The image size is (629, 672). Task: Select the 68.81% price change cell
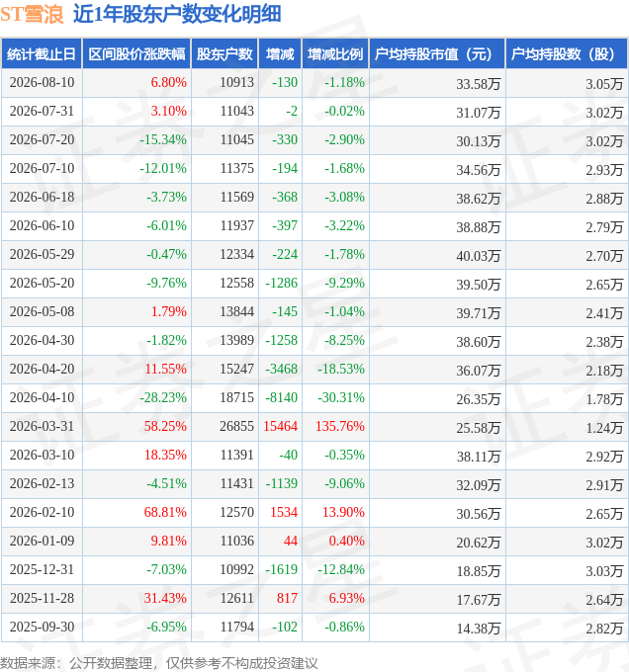[x=165, y=512]
